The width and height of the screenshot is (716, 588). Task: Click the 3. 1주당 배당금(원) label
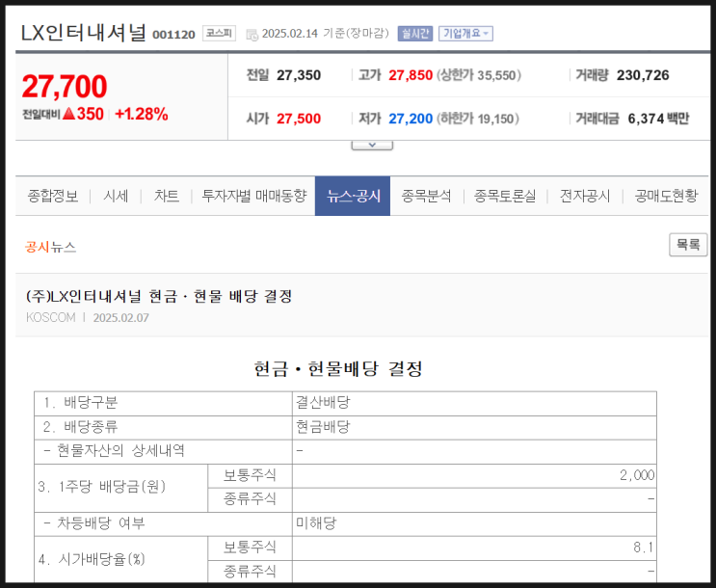pyautogui.click(x=101, y=487)
